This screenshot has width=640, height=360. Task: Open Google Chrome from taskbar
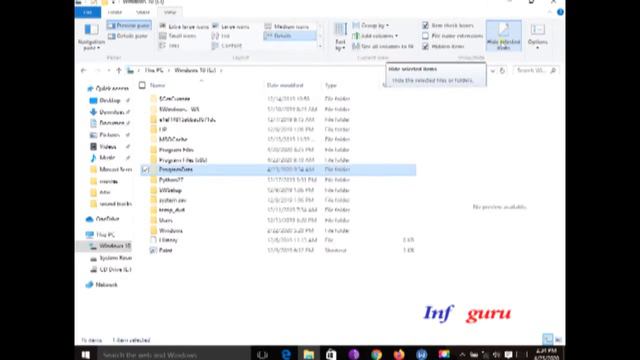[x=376, y=355]
